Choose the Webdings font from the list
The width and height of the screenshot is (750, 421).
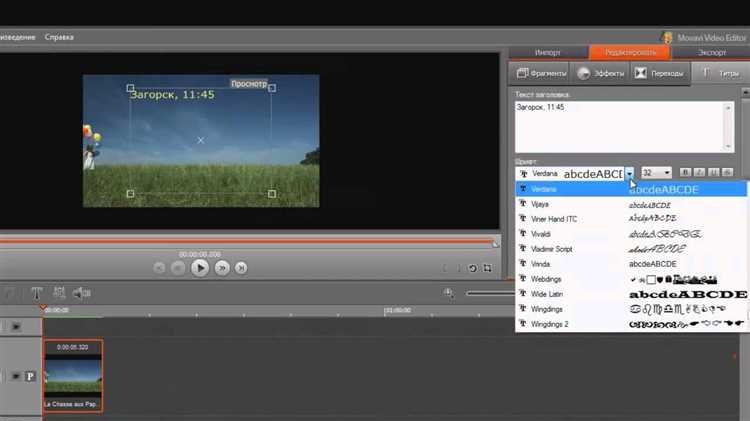point(631,279)
